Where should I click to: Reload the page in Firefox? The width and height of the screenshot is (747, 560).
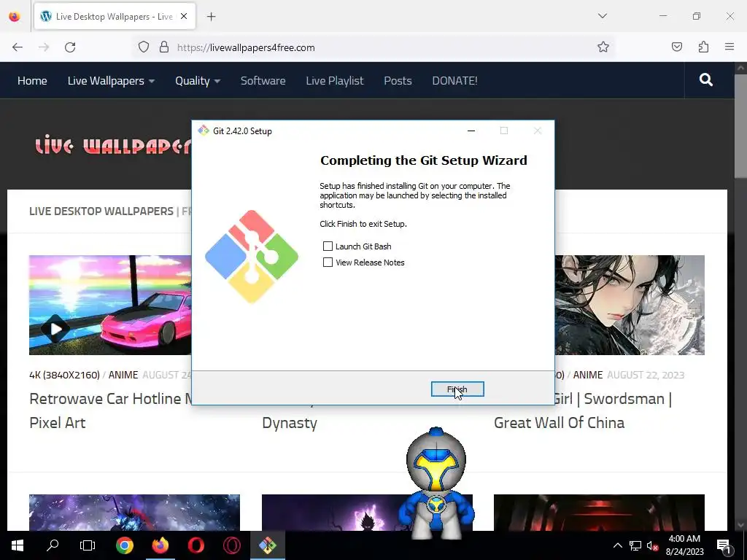tap(70, 47)
